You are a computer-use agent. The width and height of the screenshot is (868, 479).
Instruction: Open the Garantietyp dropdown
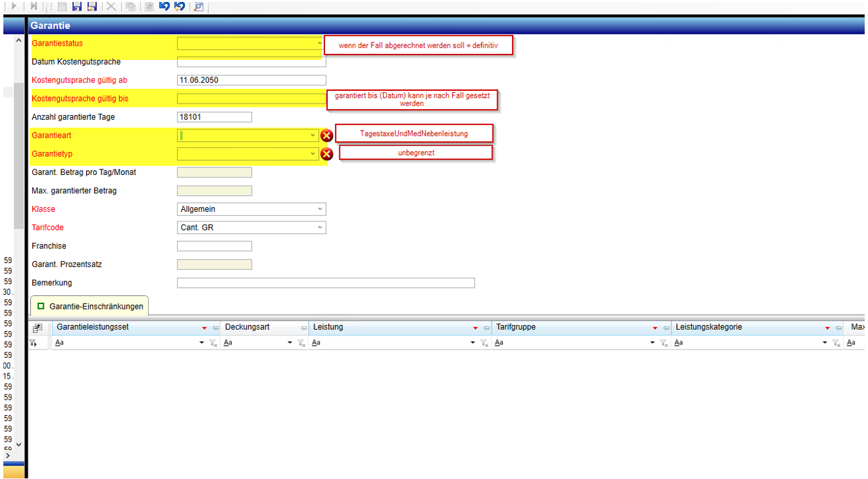click(313, 153)
